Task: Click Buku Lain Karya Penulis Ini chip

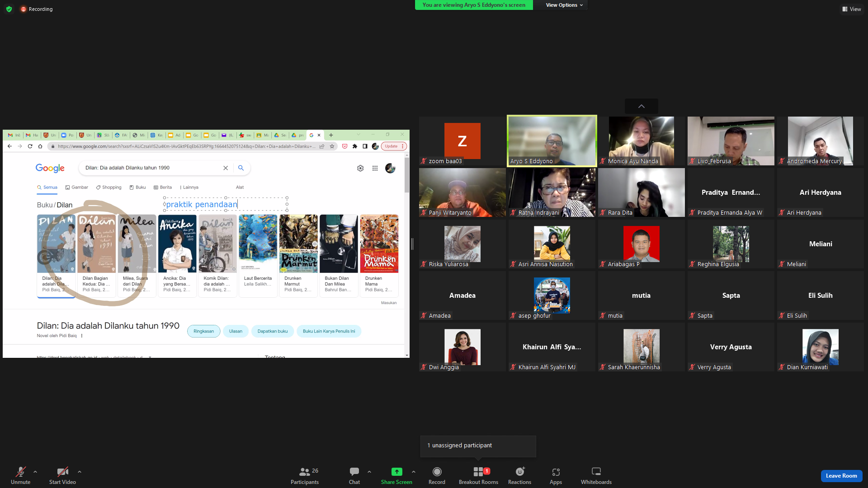Action: [329, 331]
